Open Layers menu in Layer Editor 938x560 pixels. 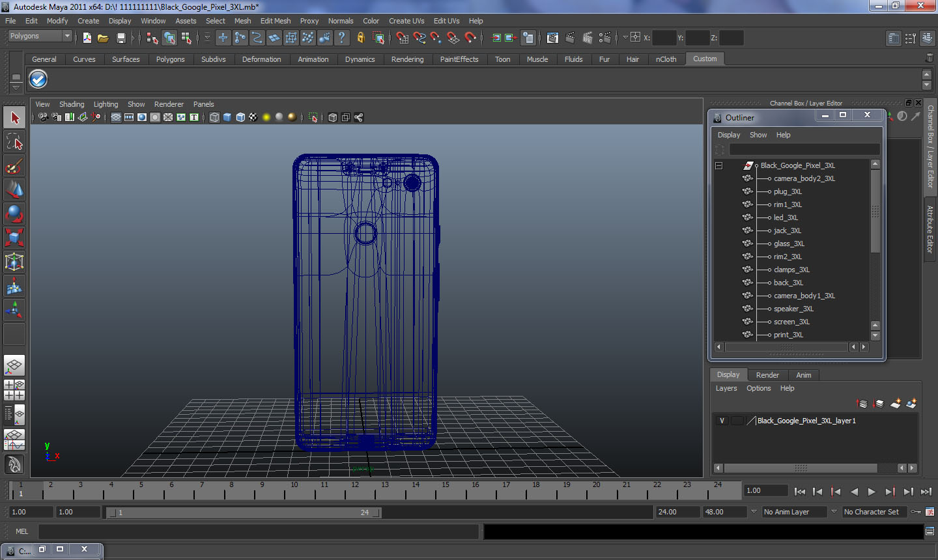(x=726, y=388)
